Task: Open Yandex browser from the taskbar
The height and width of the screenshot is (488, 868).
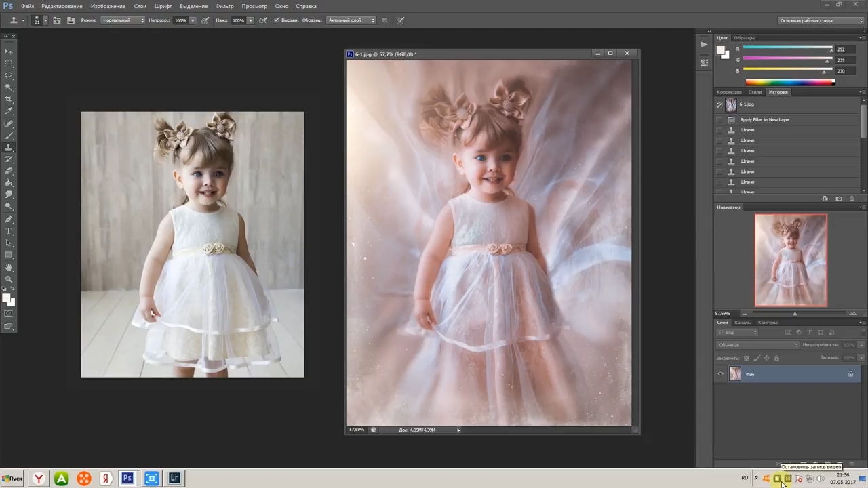Action: tap(39, 478)
